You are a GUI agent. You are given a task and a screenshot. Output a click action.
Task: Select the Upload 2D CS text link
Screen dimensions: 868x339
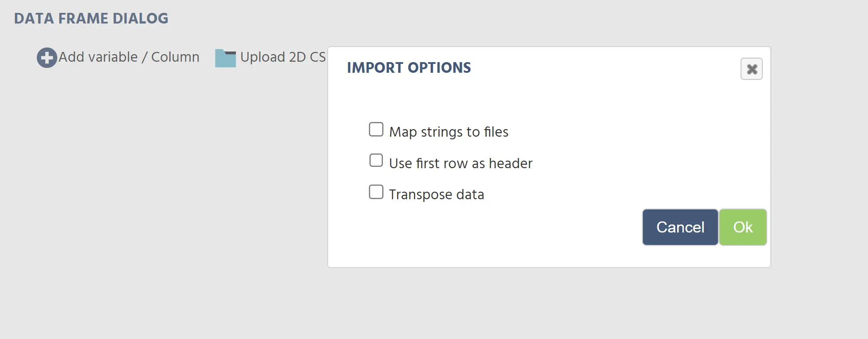[283, 57]
